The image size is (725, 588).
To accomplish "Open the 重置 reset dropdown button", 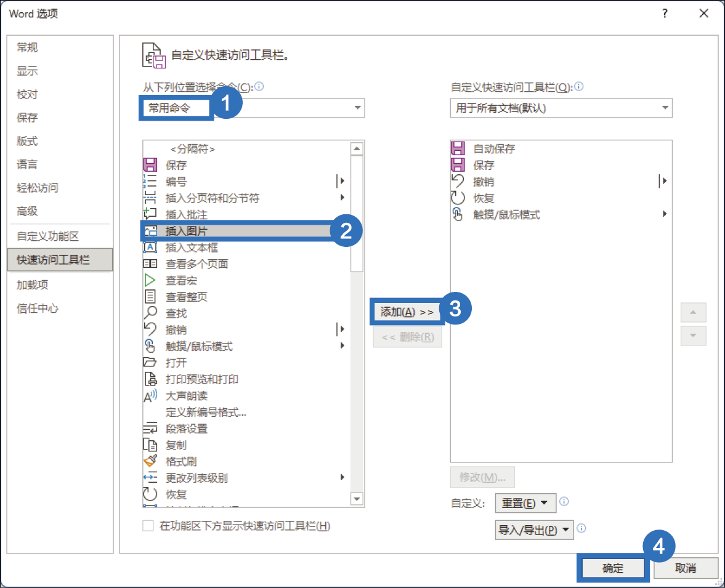I will click(x=525, y=503).
